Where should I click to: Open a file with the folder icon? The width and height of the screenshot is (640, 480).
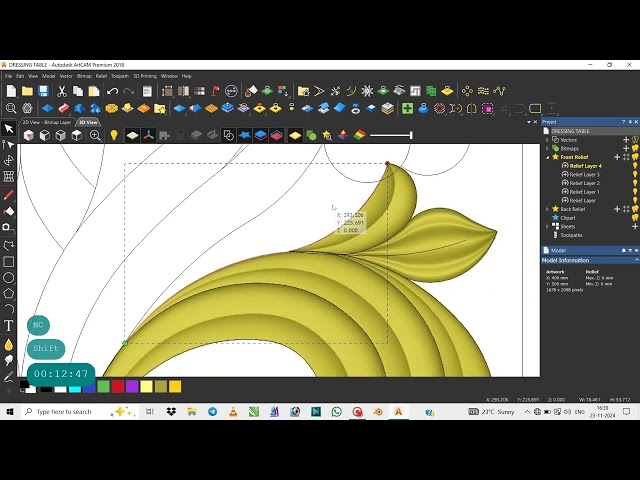[x=27, y=91]
